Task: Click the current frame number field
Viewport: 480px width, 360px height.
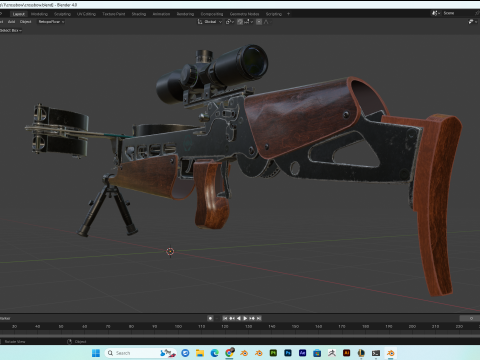Action: tap(470, 318)
